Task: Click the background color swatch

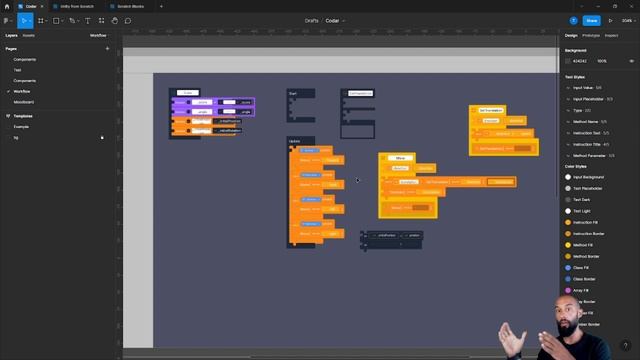Action: (x=568, y=61)
